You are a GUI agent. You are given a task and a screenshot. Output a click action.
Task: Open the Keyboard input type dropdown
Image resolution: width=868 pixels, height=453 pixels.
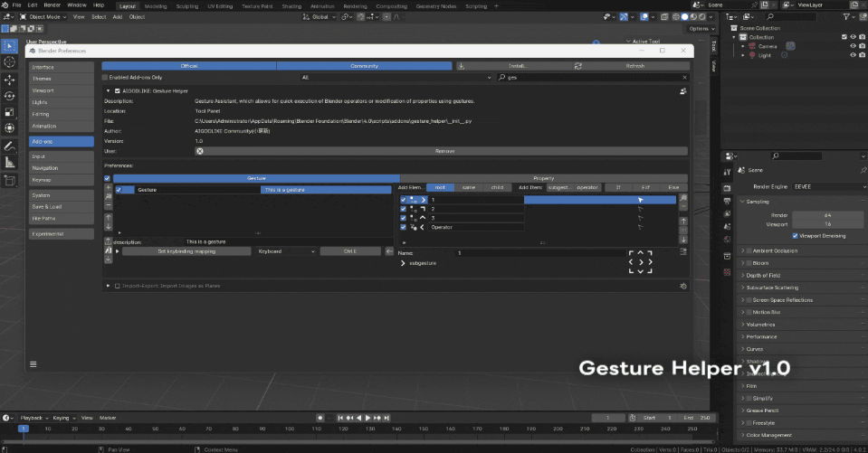pos(286,251)
